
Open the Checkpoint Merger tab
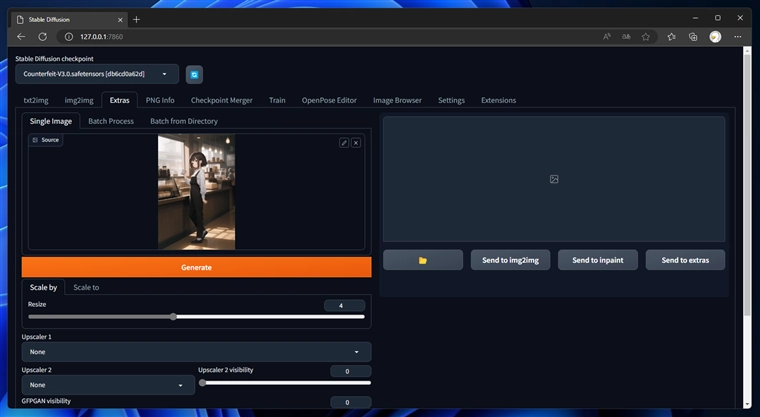[222, 100]
